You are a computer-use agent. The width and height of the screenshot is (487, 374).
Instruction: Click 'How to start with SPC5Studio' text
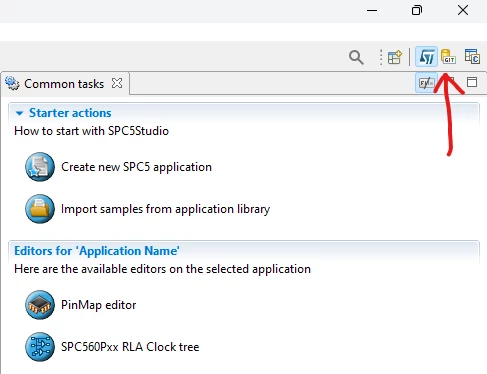pyautogui.click(x=91, y=131)
